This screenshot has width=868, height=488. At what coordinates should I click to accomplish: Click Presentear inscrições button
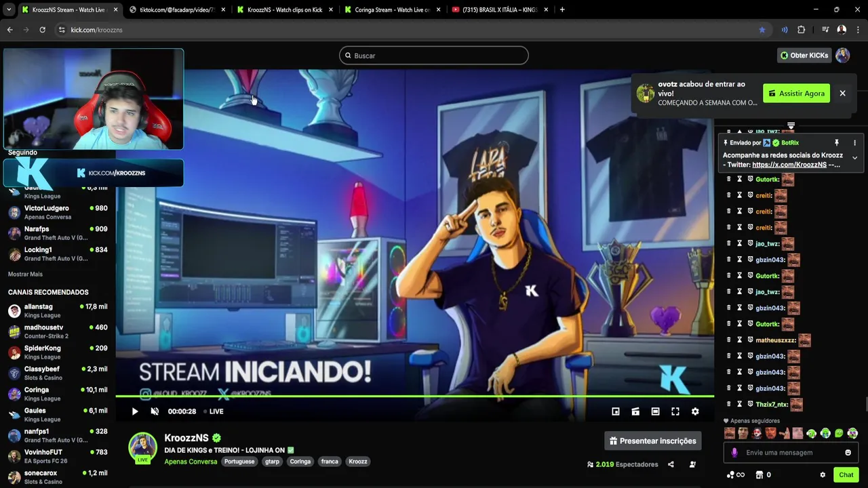653,441
